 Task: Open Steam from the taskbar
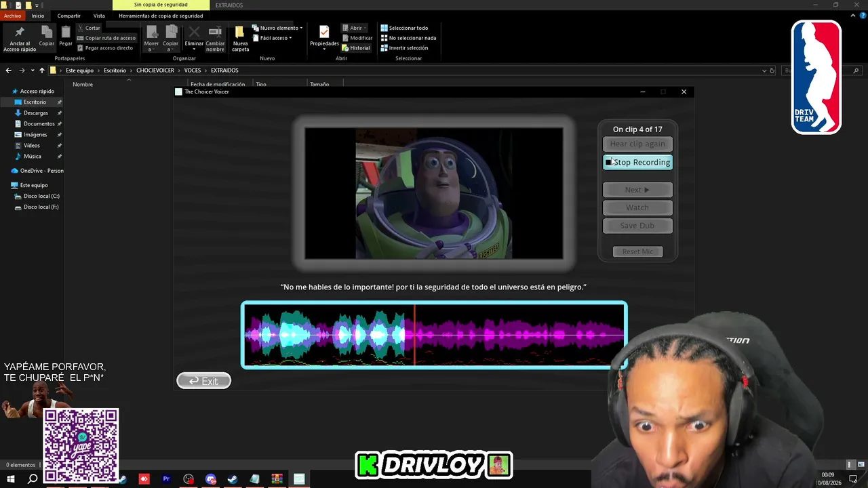[x=233, y=479]
